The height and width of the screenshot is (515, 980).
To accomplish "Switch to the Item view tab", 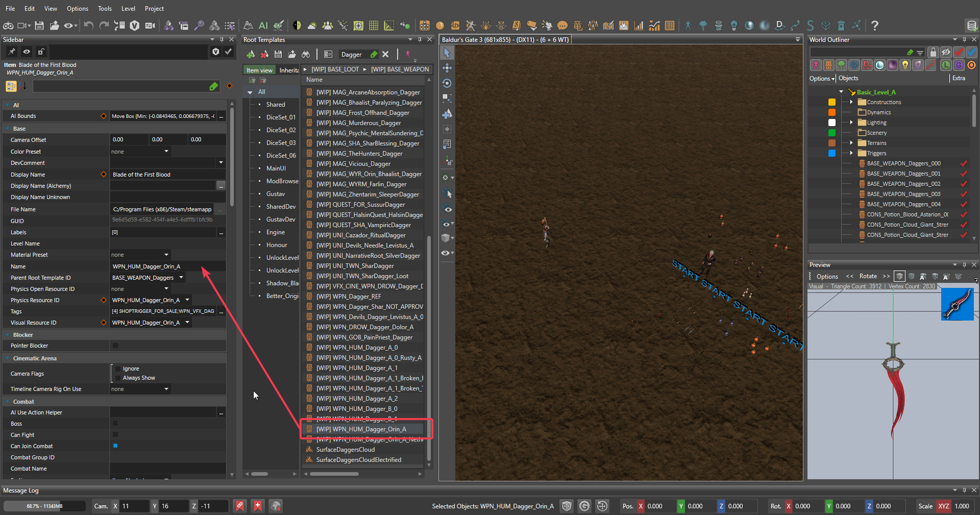I will coord(259,70).
